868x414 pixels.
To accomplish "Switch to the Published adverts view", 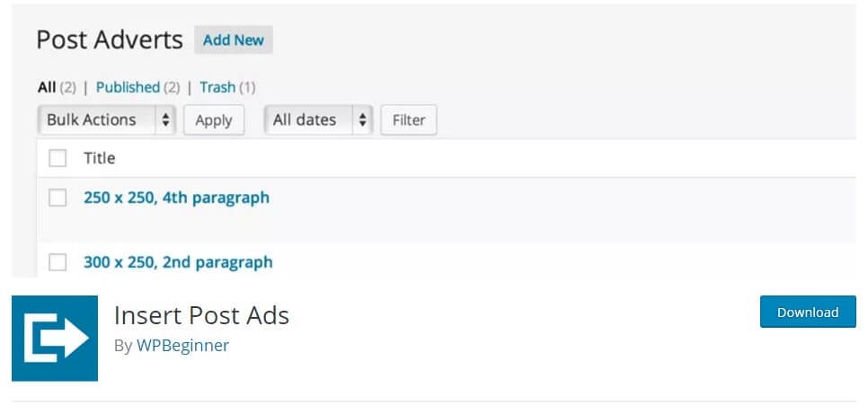I will (128, 87).
